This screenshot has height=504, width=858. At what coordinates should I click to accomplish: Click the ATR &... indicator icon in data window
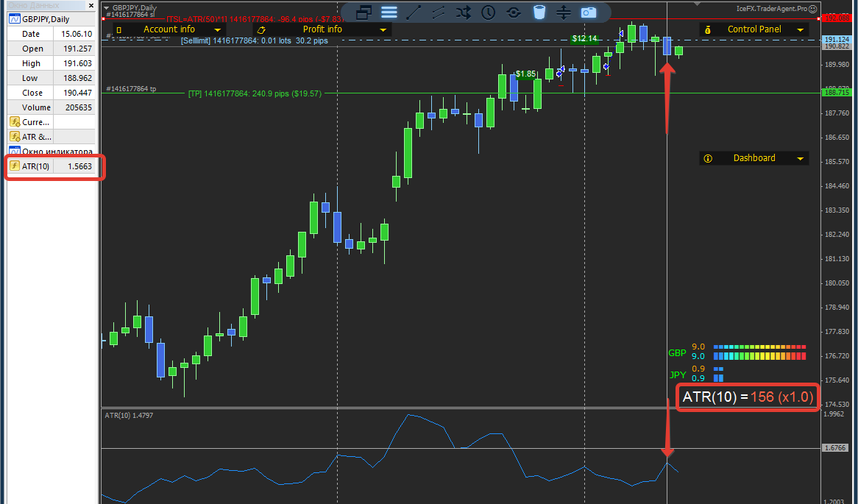pyautogui.click(x=15, y=137)
